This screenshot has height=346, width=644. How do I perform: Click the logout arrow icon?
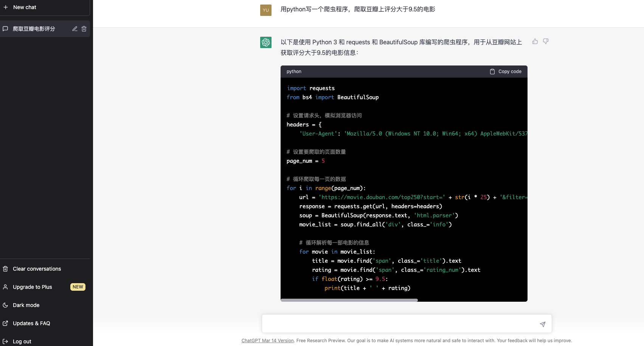(x=6, y=341)
